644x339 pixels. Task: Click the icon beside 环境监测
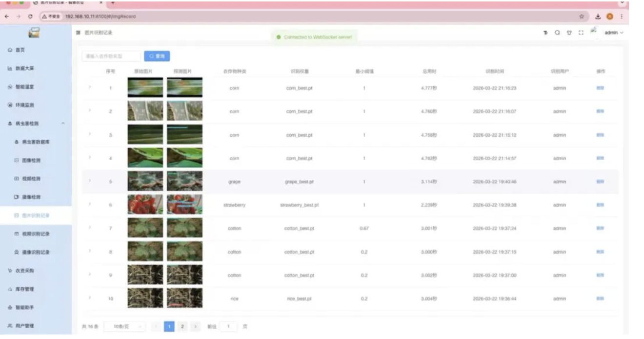click(10, 105)
